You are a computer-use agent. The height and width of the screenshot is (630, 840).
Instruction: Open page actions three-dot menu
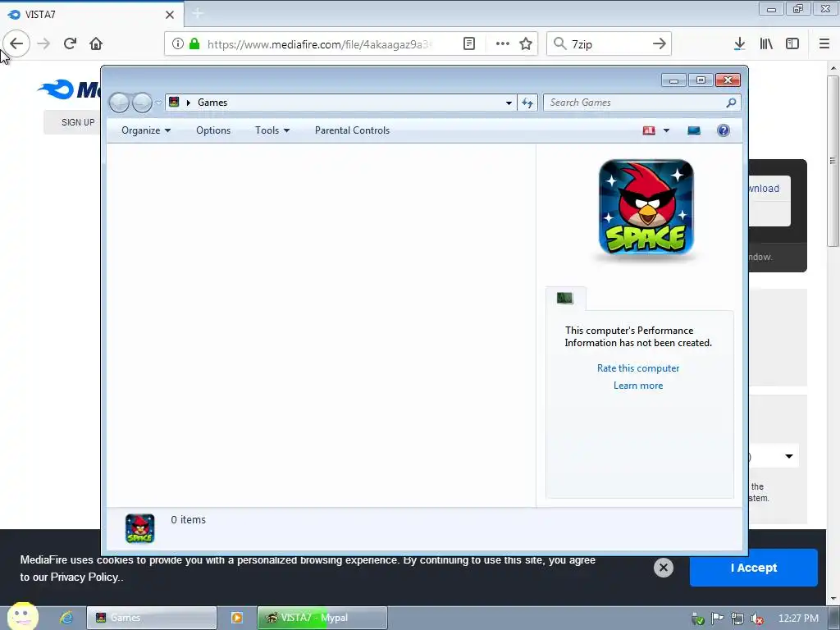click(503, 43)
